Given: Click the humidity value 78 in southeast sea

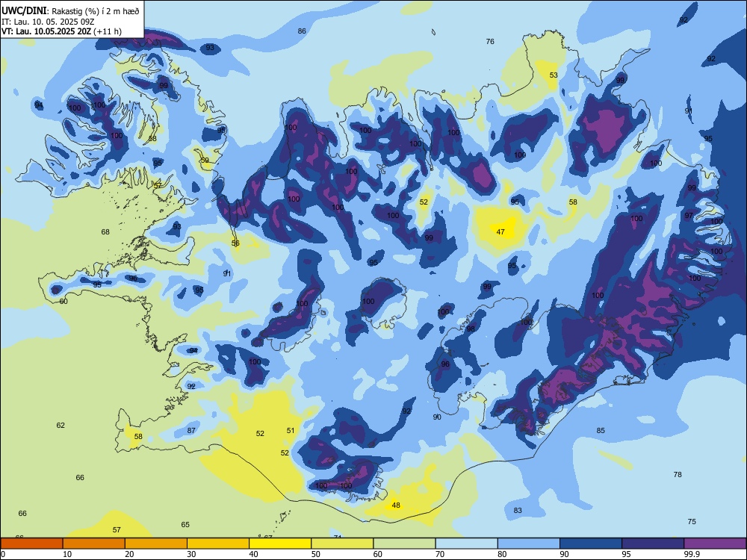Looking at the screenshot, I should point(678,474).
